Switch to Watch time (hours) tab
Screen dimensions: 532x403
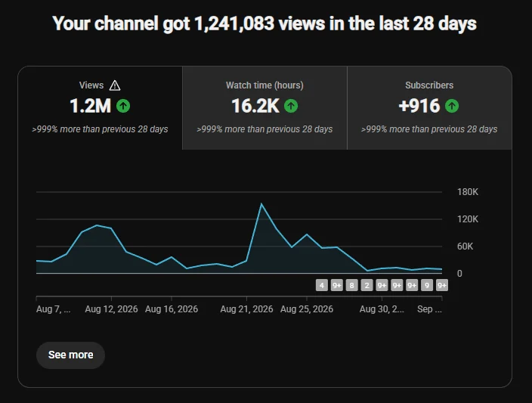point(264,108)
